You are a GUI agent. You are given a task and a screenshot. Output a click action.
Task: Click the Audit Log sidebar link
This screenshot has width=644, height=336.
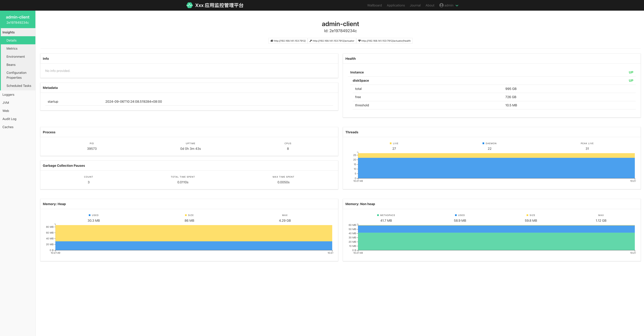point(9,119)
